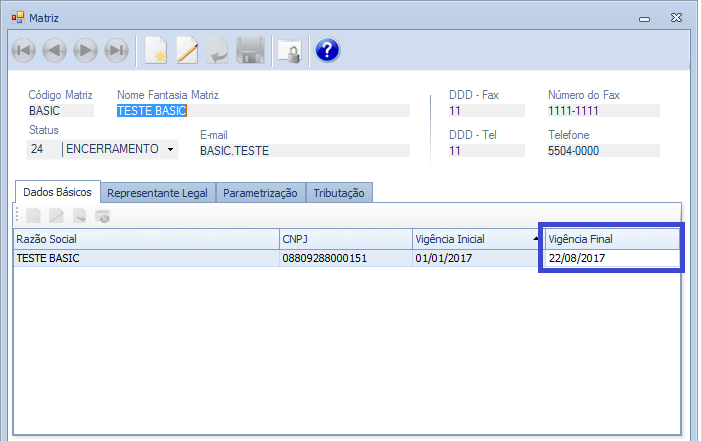Click the Razão Social column header
Screen dimensions: 701x441
click(x=146, y=239)
